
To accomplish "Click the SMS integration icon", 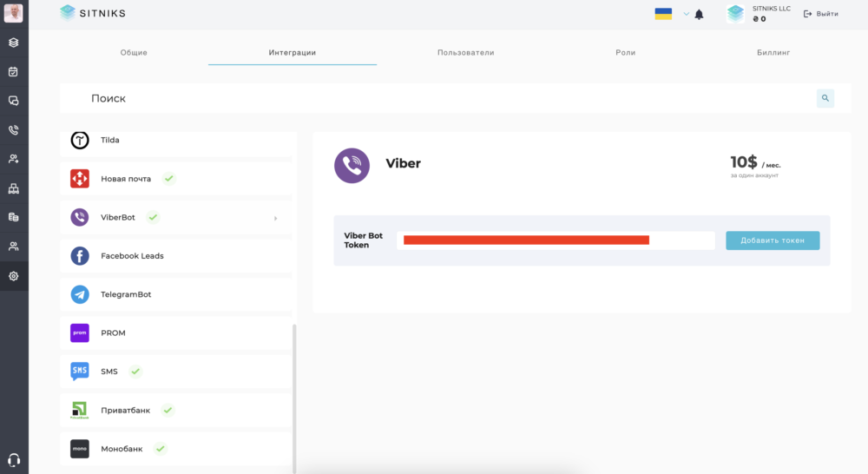I will tap(80, 371).
